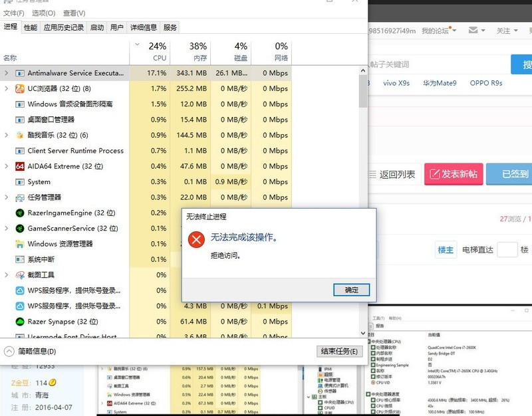
Task: Click the process list scroll-down arrow
Action: coord(362,333)
